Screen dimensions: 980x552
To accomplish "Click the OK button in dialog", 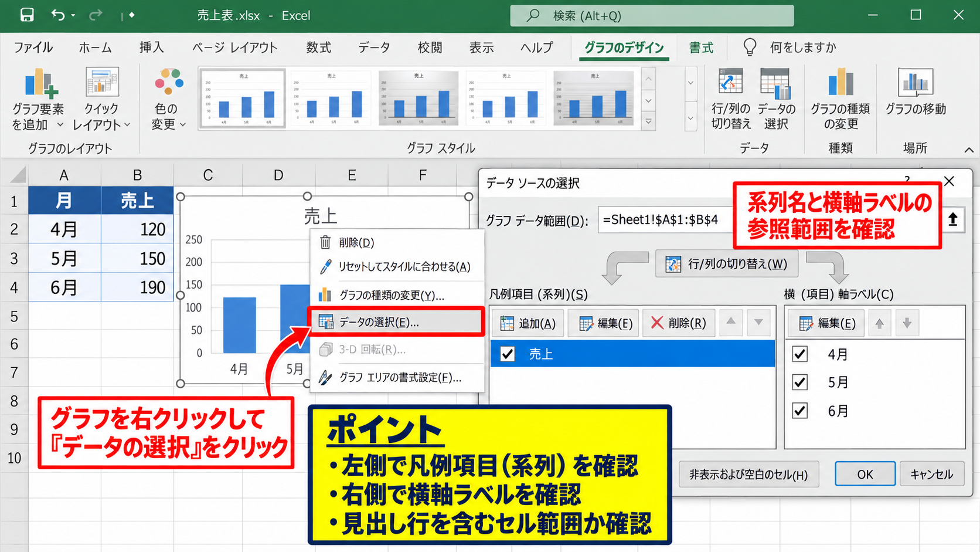I will [865, 474].
